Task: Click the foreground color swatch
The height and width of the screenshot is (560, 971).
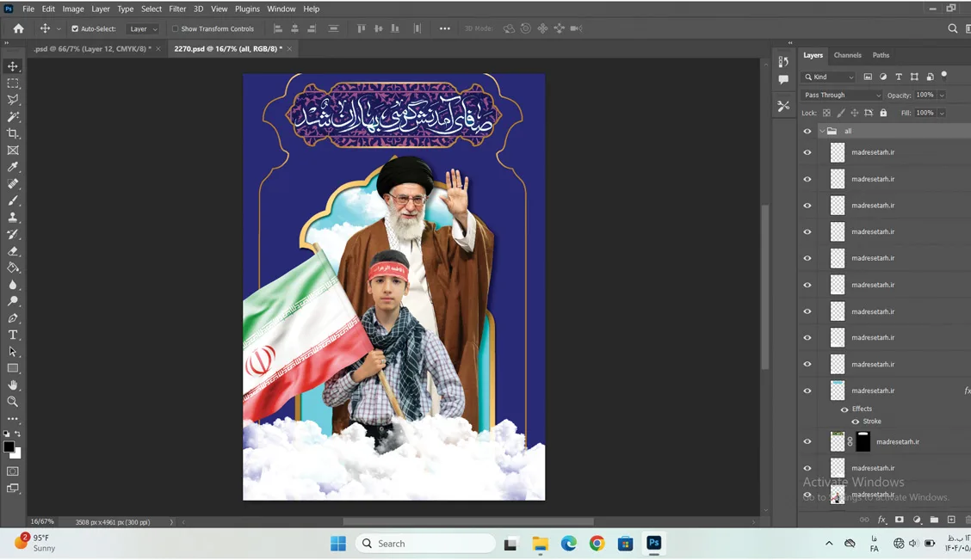Action: (x=9, y=446)
